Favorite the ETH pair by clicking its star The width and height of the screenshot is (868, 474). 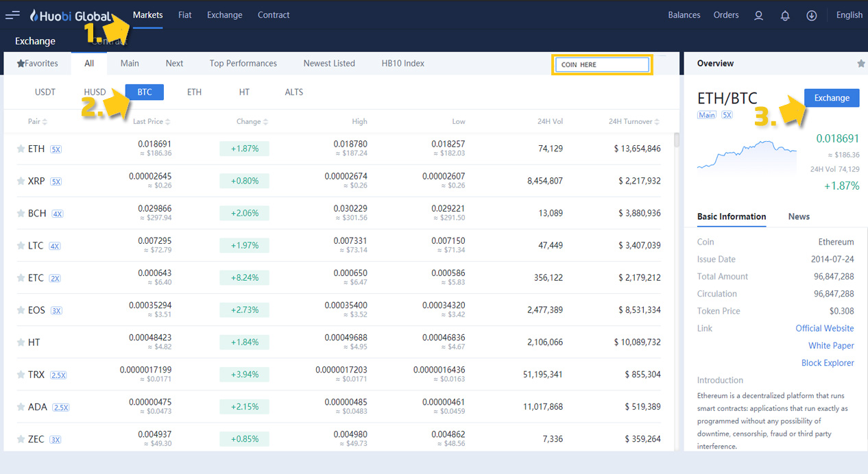click(x=19, y=149)
